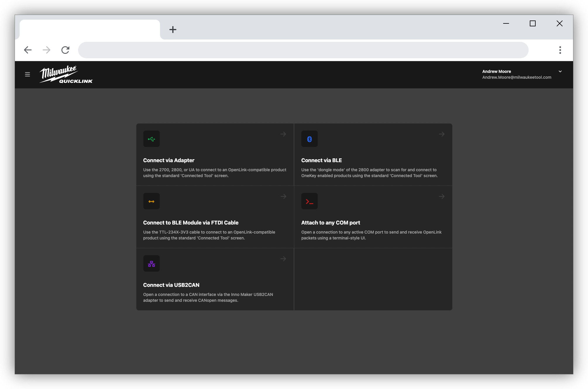This screenshot has height=389, width=588.
Task: Go forward in browser history
Action: click(x=47, y=50)
